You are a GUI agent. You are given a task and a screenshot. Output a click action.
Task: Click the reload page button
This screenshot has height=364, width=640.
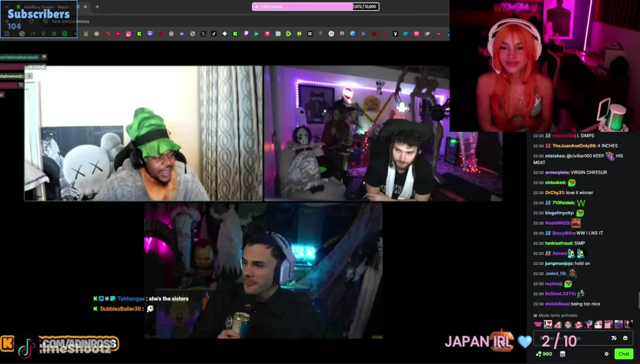pos(31,21)
